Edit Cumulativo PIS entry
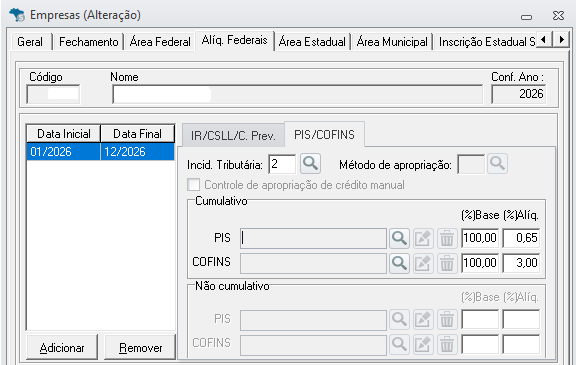Image resolution: width=576 pixels, height=365 pixels. coord(423,239)
